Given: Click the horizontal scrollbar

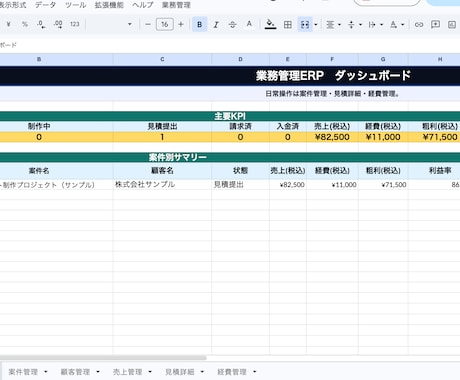Looking at the screenshot, I should coord(103,358).
